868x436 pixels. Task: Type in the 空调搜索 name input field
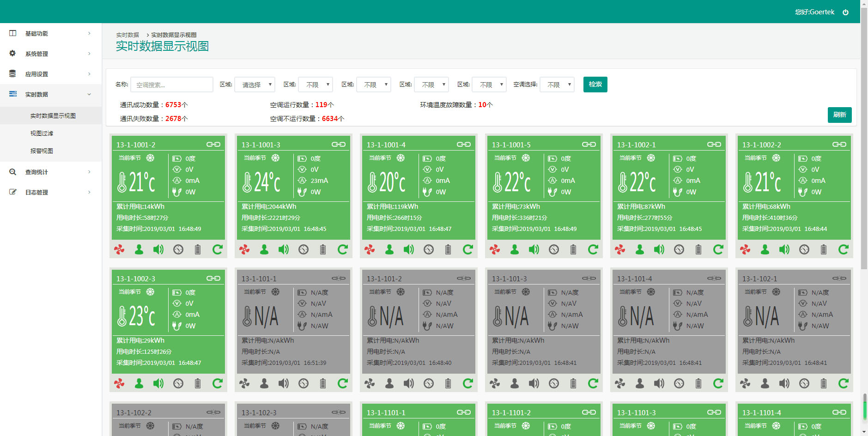tap(171, 85)
